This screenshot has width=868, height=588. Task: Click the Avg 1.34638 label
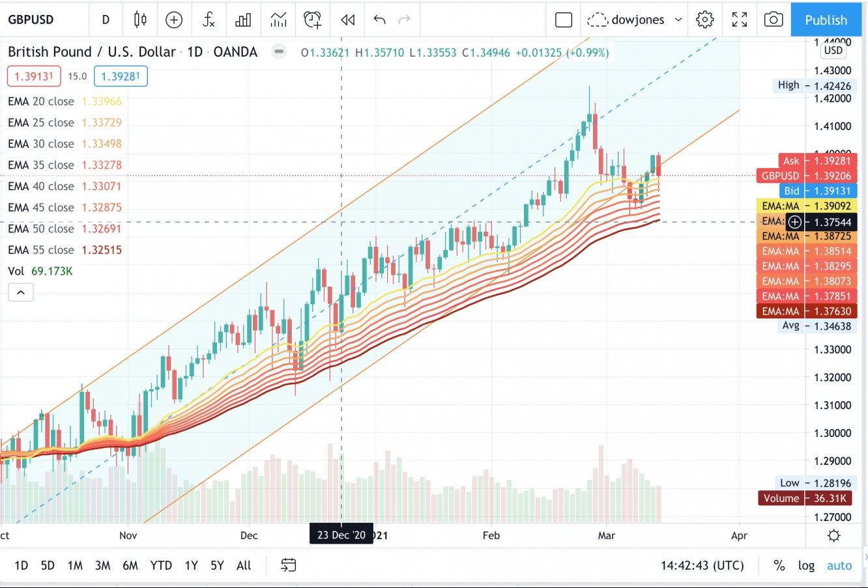[x=817, y=326]
